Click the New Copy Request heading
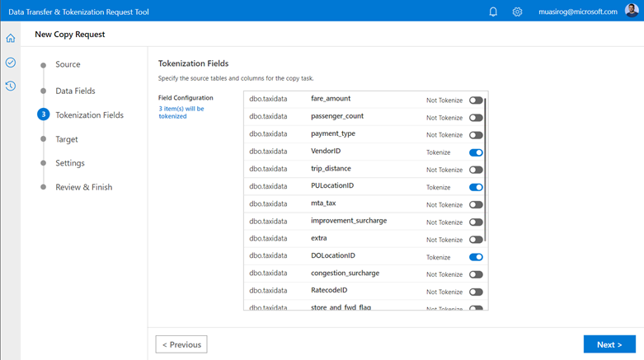The height and width of the screenshot is (360, 644). pyautogui.click(x=70, y=35)
